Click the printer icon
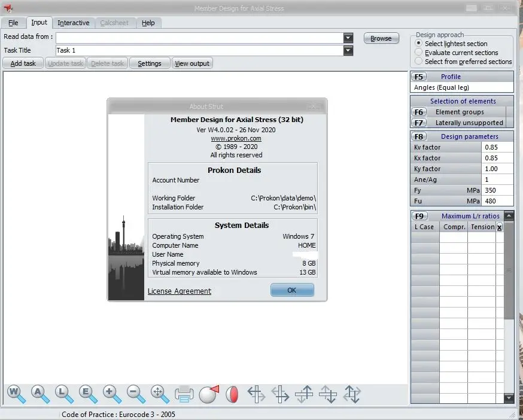The width and height of the screenshot is (523, 420). 184,394
